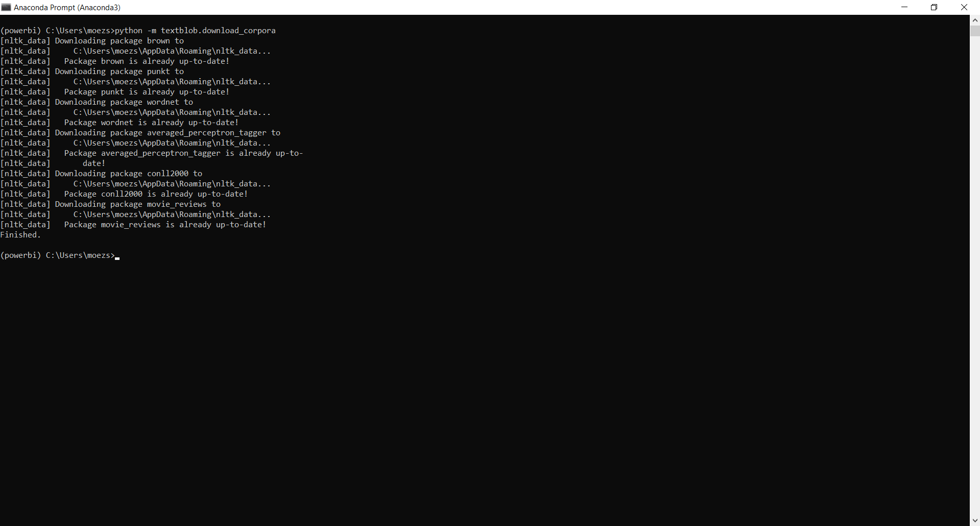Click 'Downloading package movie_reviews to' line

[x=137, y=204]
